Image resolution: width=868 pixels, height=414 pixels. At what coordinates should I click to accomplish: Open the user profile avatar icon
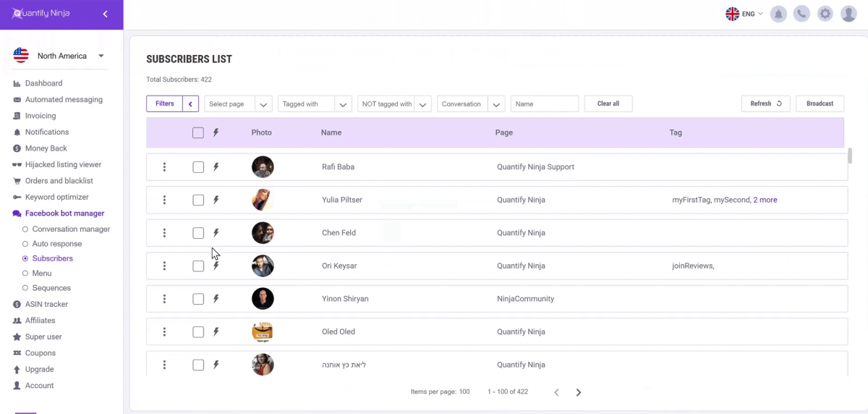[848, 14]
